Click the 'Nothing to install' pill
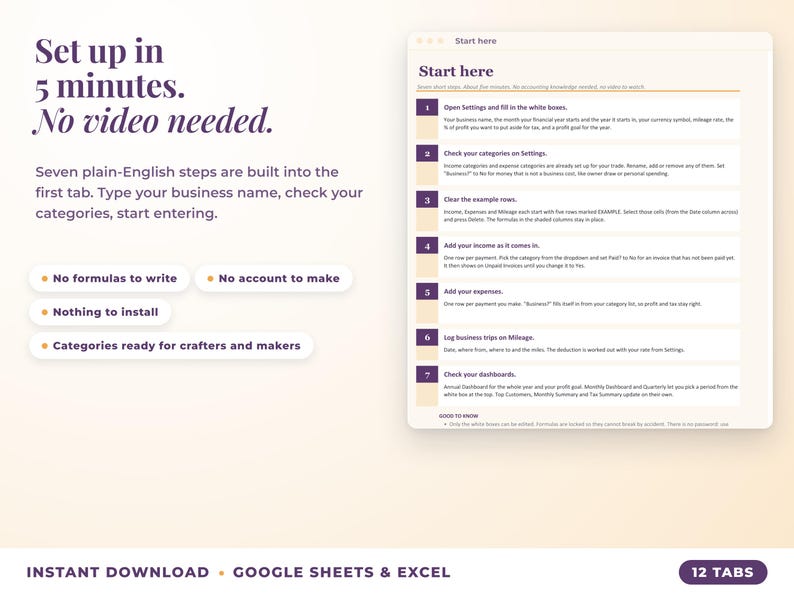This screenshot has height=596, width=794. [100, 312]
